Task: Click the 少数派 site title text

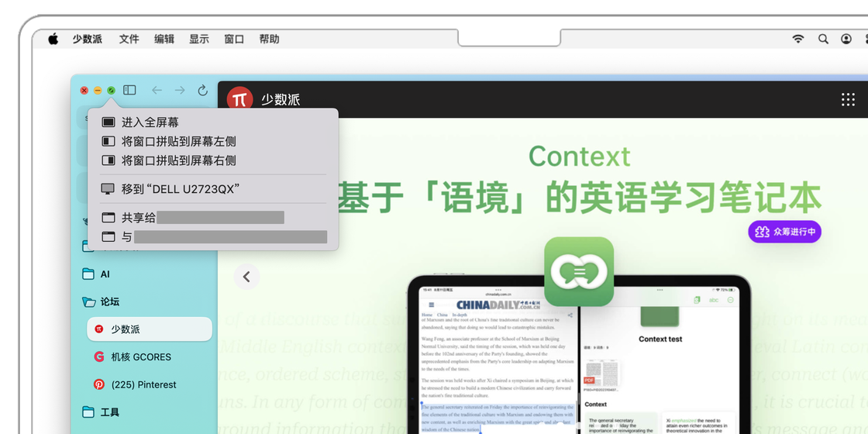Action: (x=281, y=100)
